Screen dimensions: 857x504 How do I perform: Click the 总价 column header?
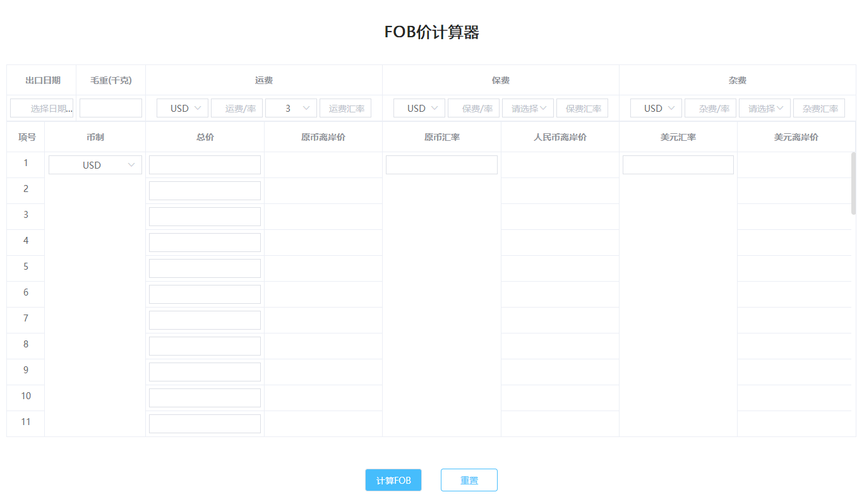pos(205,137)
